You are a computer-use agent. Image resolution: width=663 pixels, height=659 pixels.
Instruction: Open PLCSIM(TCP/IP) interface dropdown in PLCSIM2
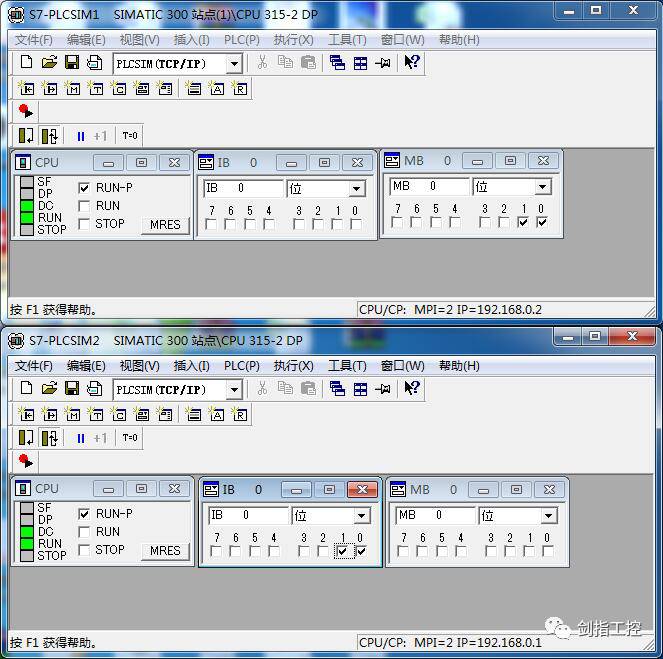coord(234,390)
